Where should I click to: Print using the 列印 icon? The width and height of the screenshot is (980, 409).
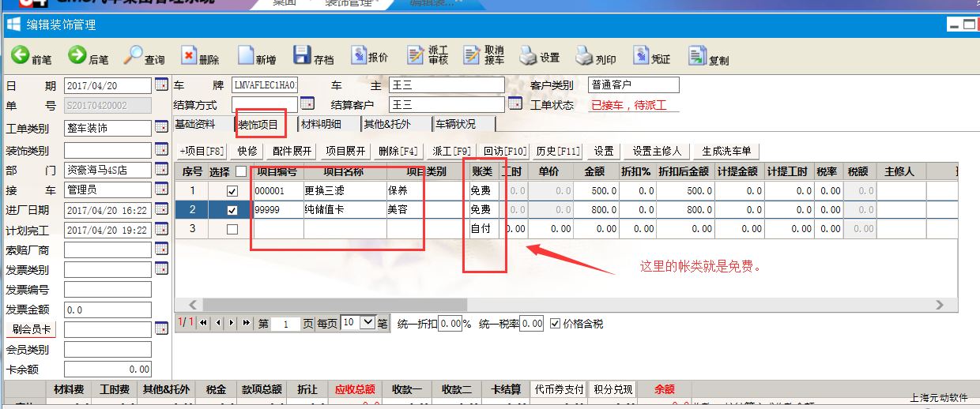pyautogui.click(x=584, y=56)
